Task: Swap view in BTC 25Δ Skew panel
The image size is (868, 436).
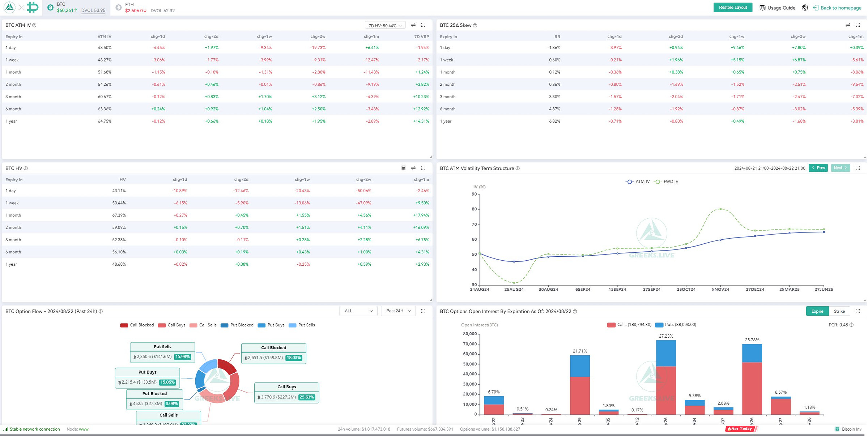Action: 848,25
